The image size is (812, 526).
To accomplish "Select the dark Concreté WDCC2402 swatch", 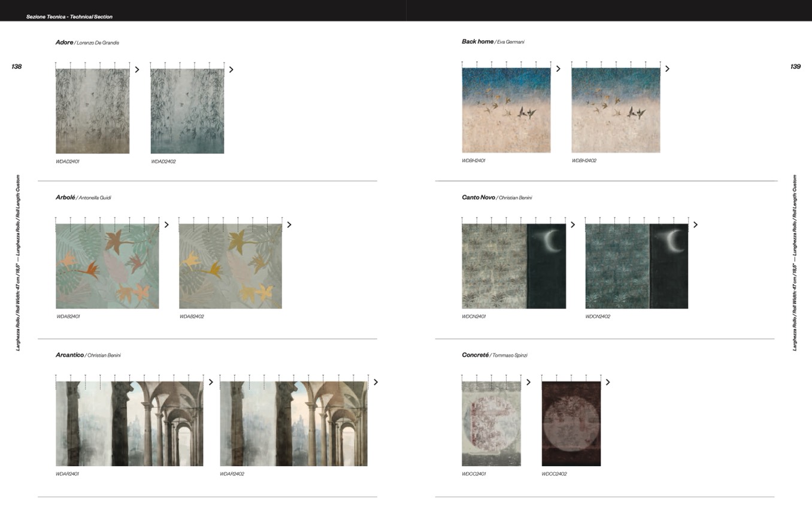I will pos(571,424).
